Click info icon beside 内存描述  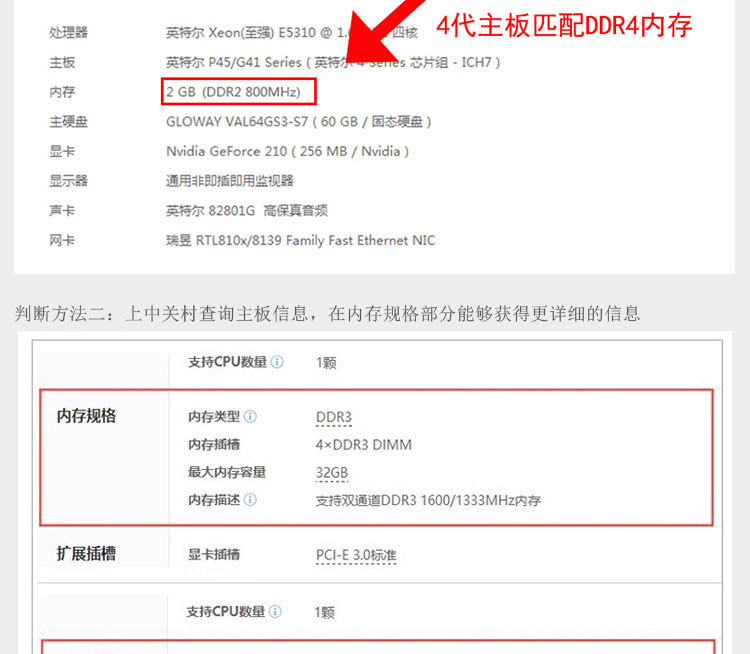click(x=250, y=500)
